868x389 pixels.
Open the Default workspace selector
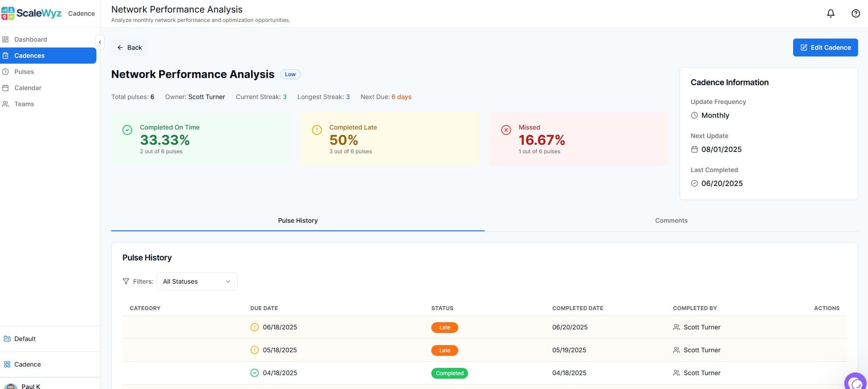click(25, 339)
